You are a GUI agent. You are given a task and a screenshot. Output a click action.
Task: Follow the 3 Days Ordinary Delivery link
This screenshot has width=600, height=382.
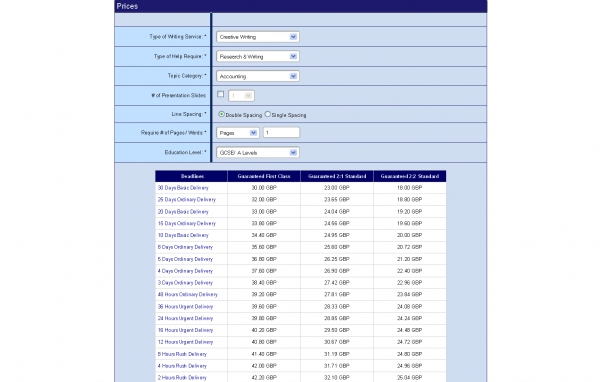[x=185, y=283]
